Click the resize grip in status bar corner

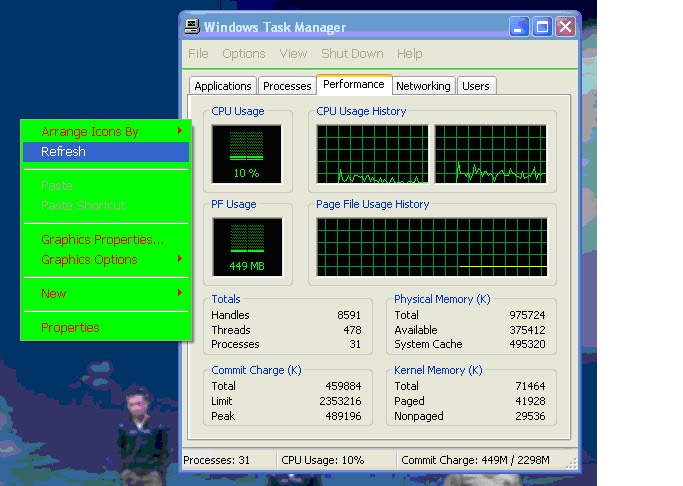tap(571, 463)
